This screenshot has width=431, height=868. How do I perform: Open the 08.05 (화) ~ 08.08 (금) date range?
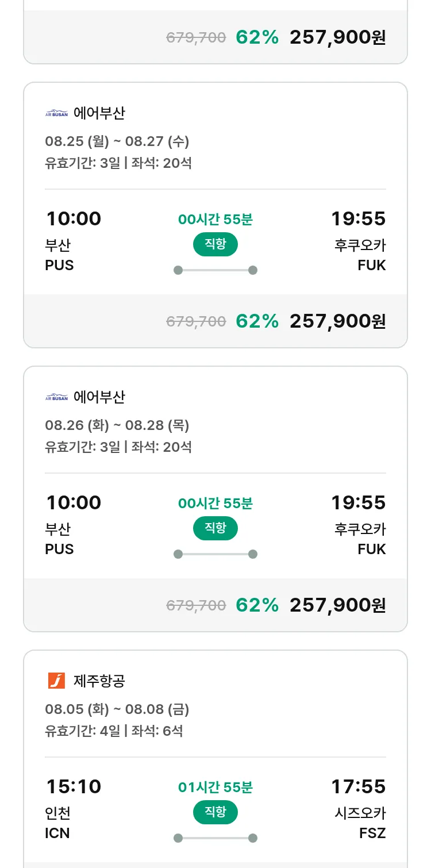tap(117, 709)
